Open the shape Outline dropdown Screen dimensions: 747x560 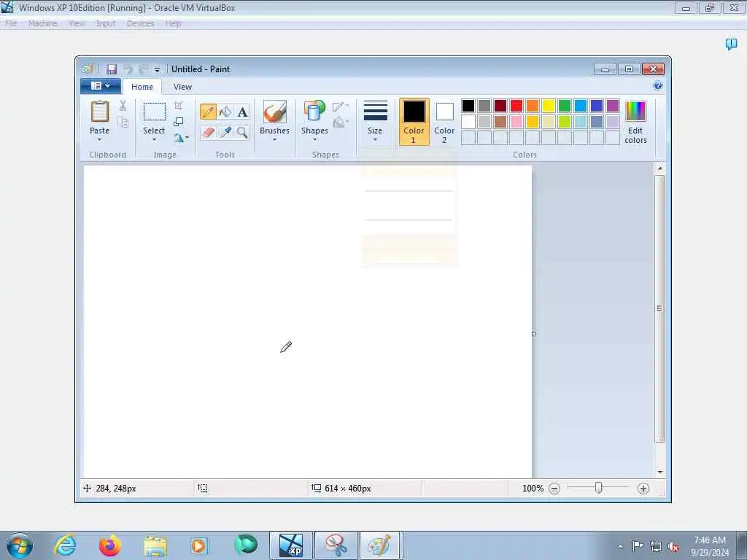(x=341, y=106)
